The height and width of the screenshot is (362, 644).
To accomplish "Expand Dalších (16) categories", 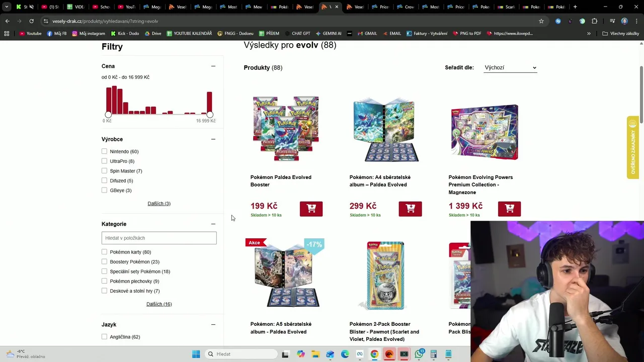I will (159, 304).
